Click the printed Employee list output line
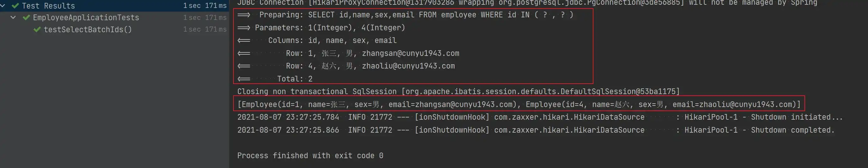The image size is (868, 168). (519, 105)
